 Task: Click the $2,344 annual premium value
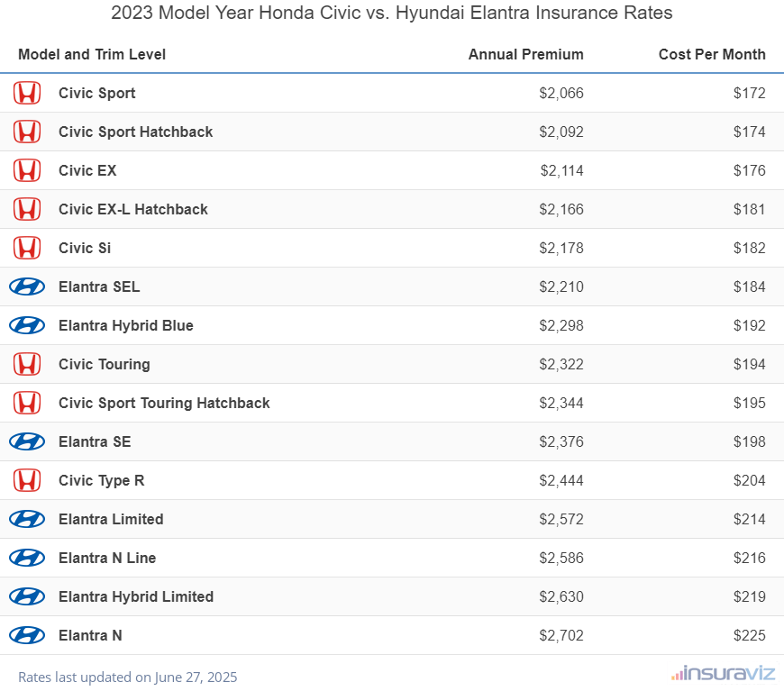(561, 404)
